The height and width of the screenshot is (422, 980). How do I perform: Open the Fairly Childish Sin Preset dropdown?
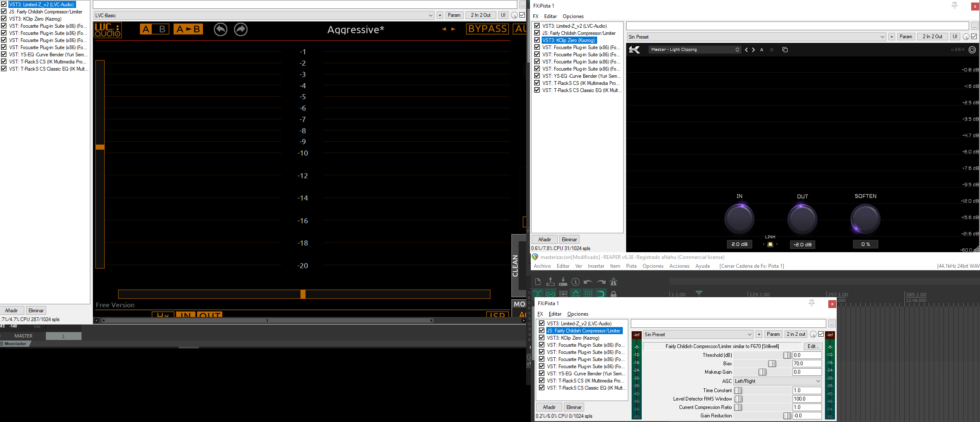698,334
